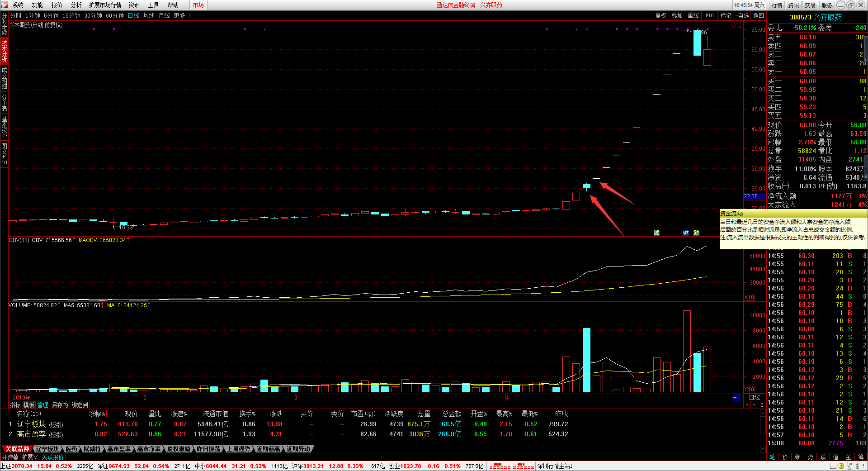Screen dimensions: 868x471
Task: Click the pin icon in status bar
Action: click(x=864, y=466)
